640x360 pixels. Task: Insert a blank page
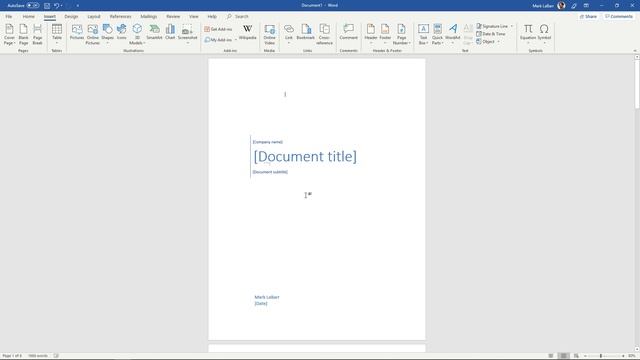tap(23, 34)
